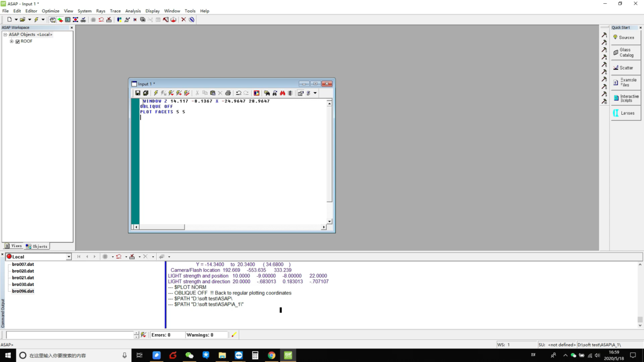Click lightning Run script icon in Input 1 toolbar

pos(156,93)
